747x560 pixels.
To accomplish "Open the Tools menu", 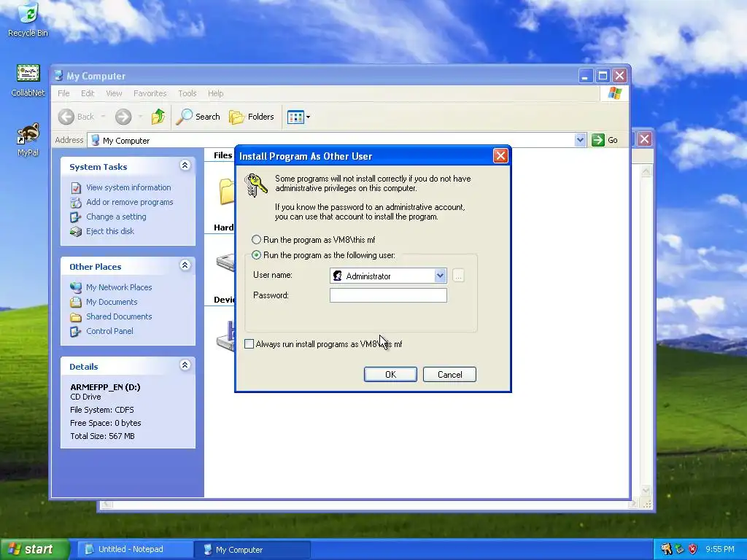I will tap(187, 93).
